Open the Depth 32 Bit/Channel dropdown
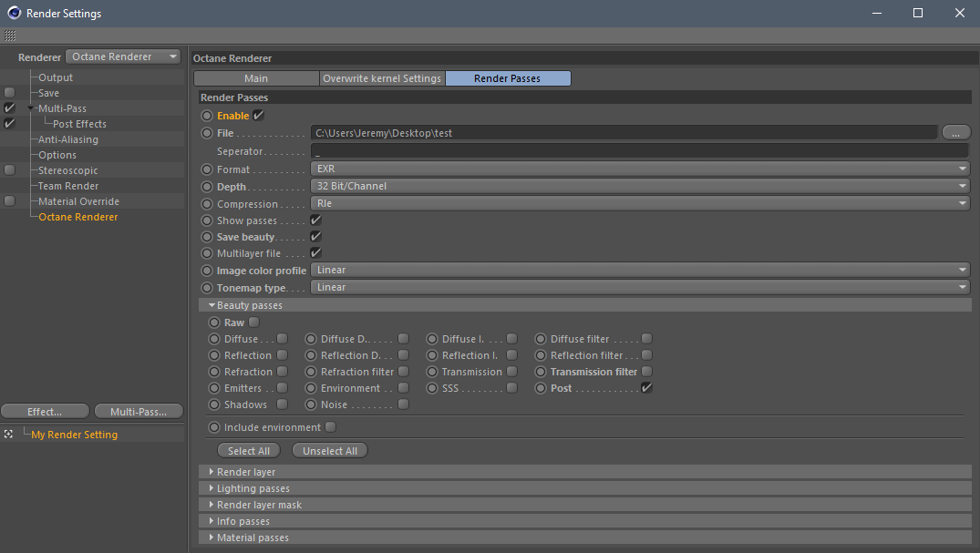This screenshot has width=980, height=553. [x=640, y=186]
